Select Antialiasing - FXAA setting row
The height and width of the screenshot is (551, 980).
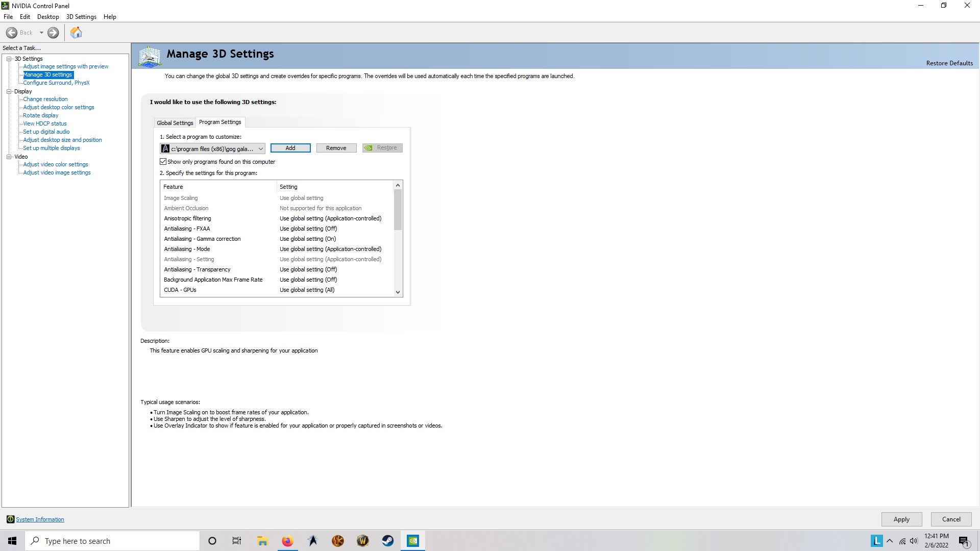(277, 229)
